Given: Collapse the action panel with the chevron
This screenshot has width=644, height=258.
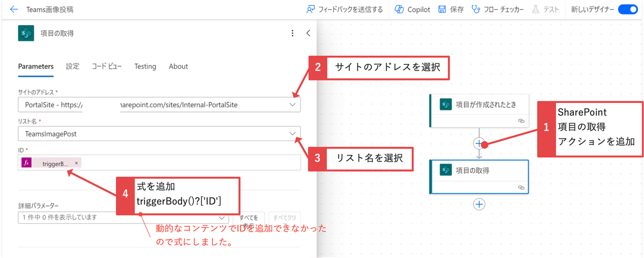Looking at the screenshot, I should [x=308, y=33].
